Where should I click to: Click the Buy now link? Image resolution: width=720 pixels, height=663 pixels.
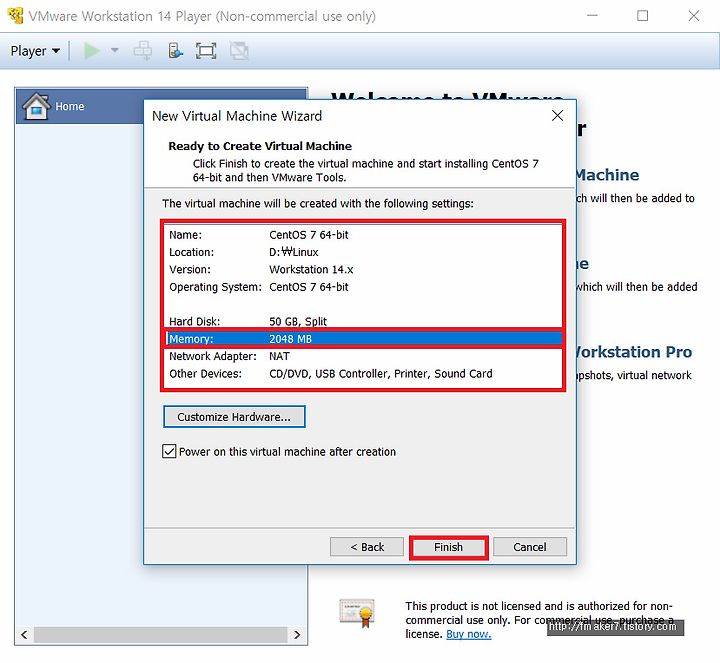pyautogui.click(x=468, y=634)
